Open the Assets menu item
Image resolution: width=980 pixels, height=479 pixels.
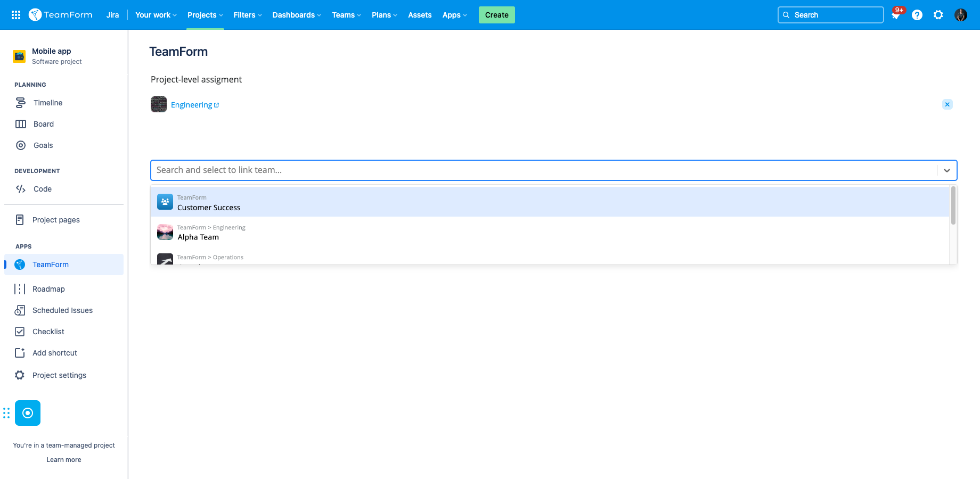click(420, 15)
